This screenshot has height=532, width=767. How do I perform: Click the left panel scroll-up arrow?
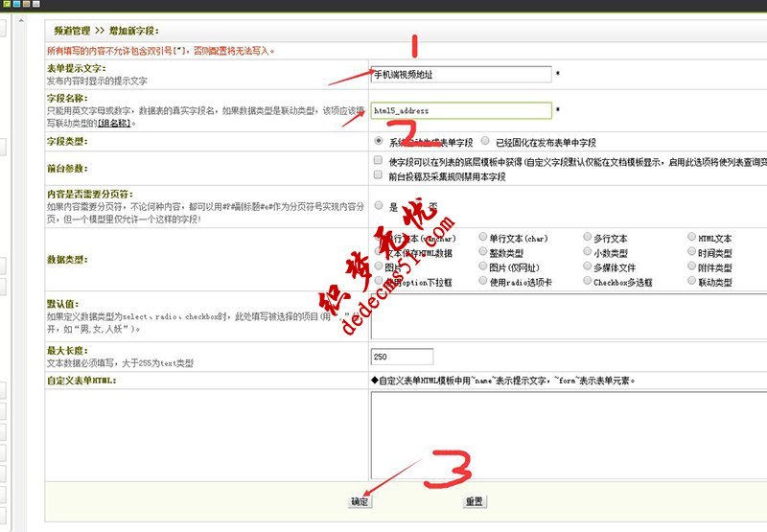click(20, 20)
